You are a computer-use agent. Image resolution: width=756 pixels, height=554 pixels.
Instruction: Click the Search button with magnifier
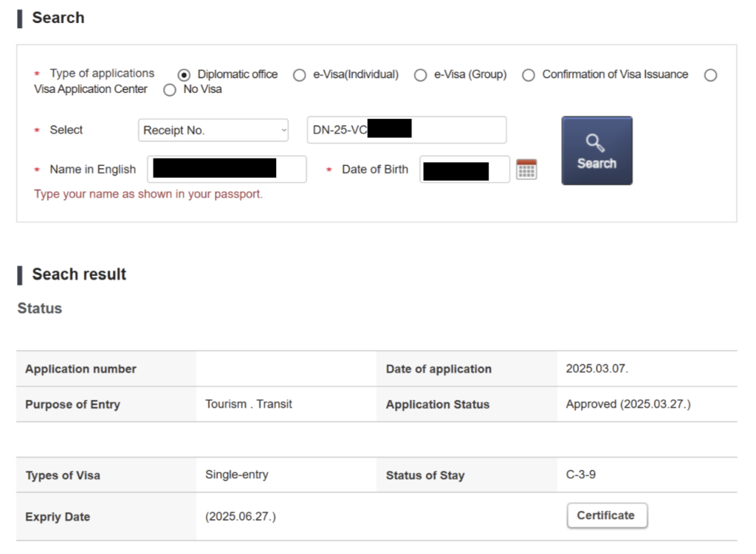point(597,150)
